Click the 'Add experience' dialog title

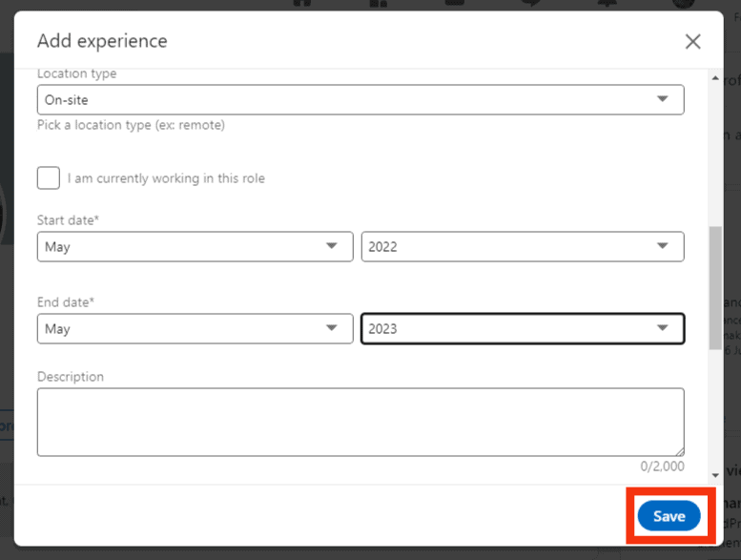pos(102,41)
